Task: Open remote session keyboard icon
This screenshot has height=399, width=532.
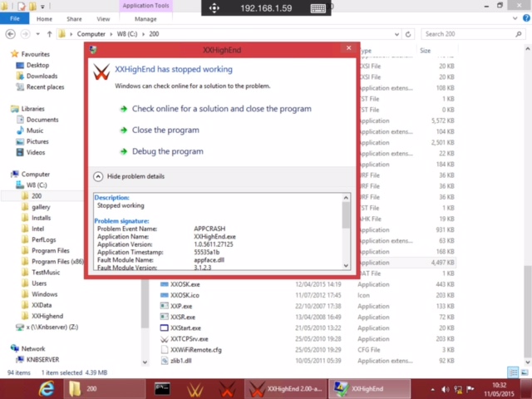Action: (318, 8)
